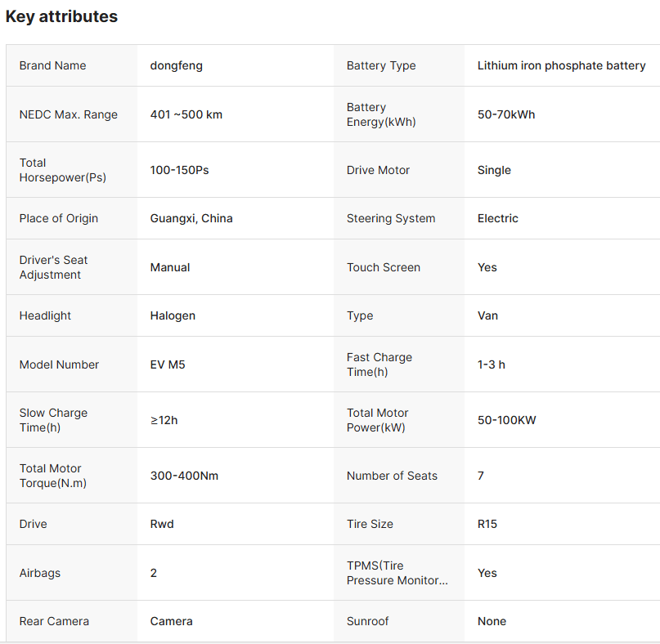The image size is (660, 644).
Task: Click the Sunroof label cell
Action: pos(367,621)
